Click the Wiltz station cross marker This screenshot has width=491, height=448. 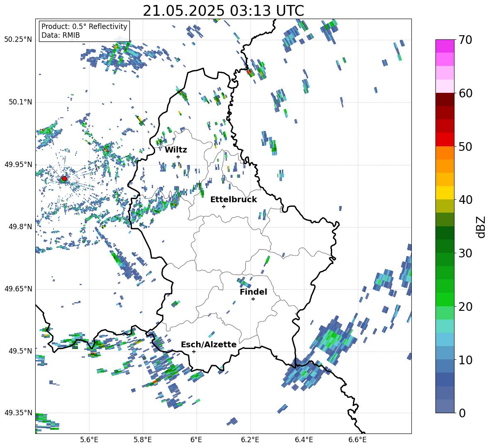(x=178, y=157)
